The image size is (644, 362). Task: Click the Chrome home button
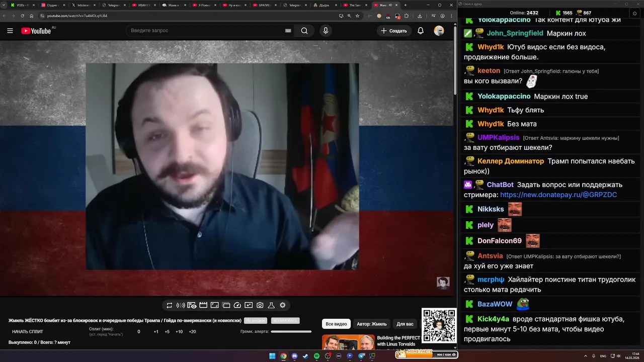[31, 16]
